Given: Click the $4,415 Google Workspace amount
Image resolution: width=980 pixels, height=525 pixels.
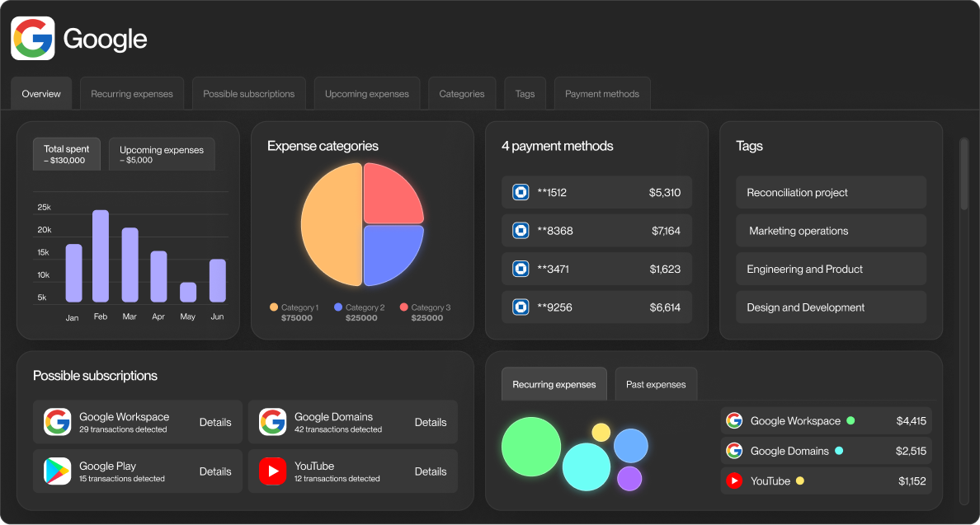Looking at the screenshot, I should 912,421.
